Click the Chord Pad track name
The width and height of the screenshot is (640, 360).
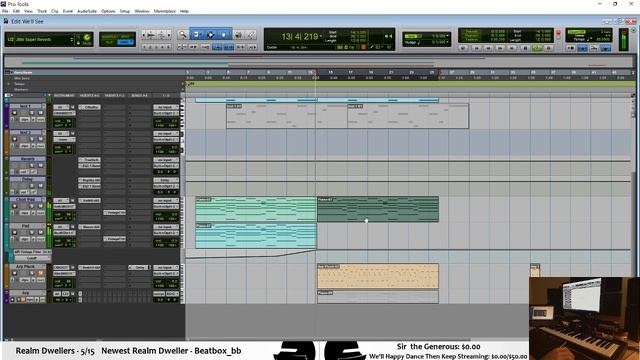25,199
